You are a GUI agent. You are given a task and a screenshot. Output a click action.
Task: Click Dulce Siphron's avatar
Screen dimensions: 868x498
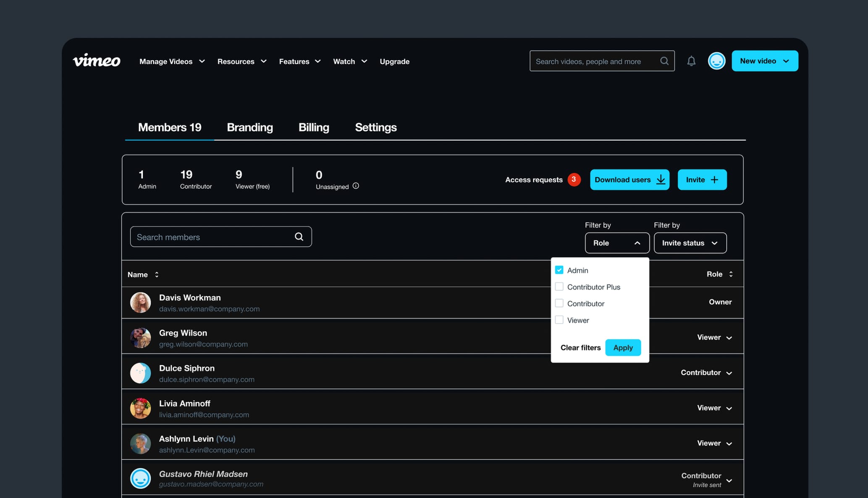140,373
